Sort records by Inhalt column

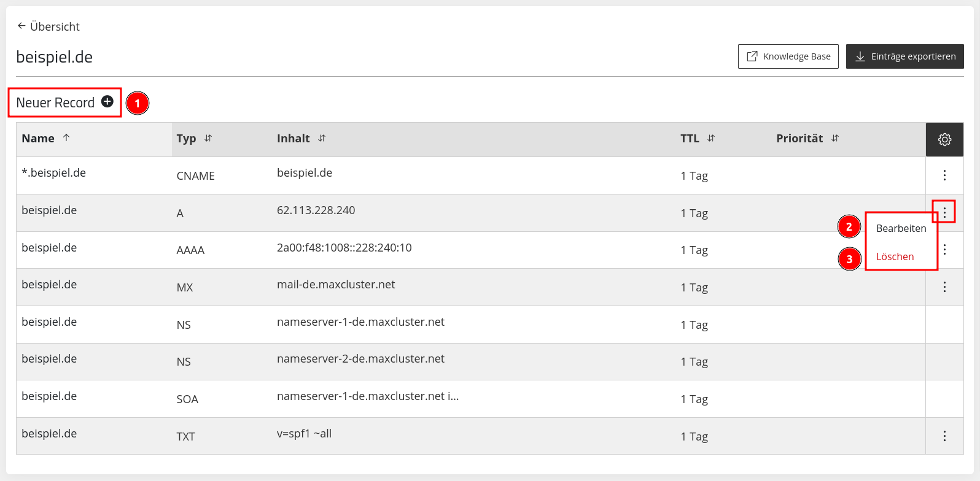322,138
